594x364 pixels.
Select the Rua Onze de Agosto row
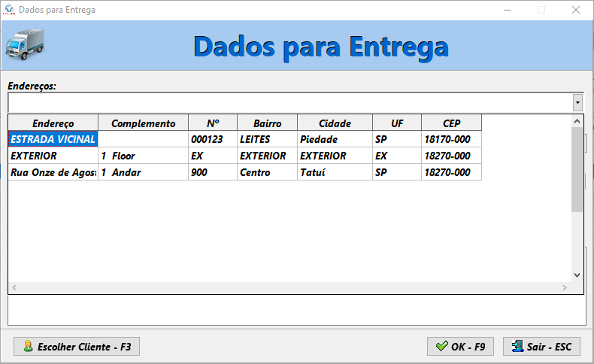click(x=53, y=172)
